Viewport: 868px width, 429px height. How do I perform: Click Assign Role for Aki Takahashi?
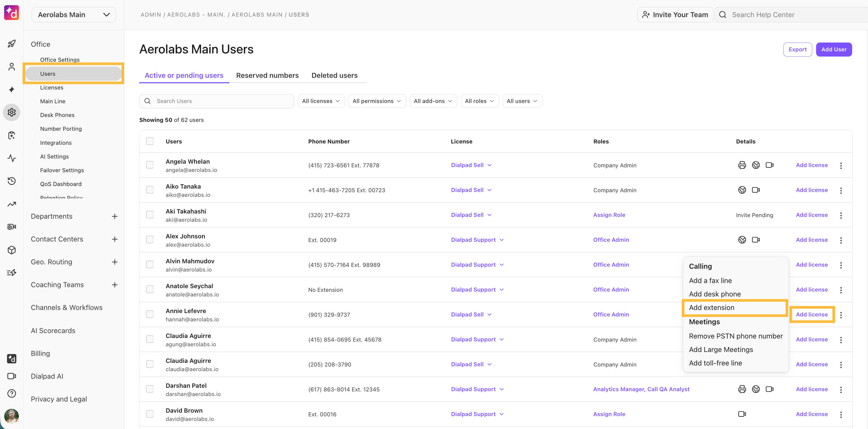coord(609,215)
